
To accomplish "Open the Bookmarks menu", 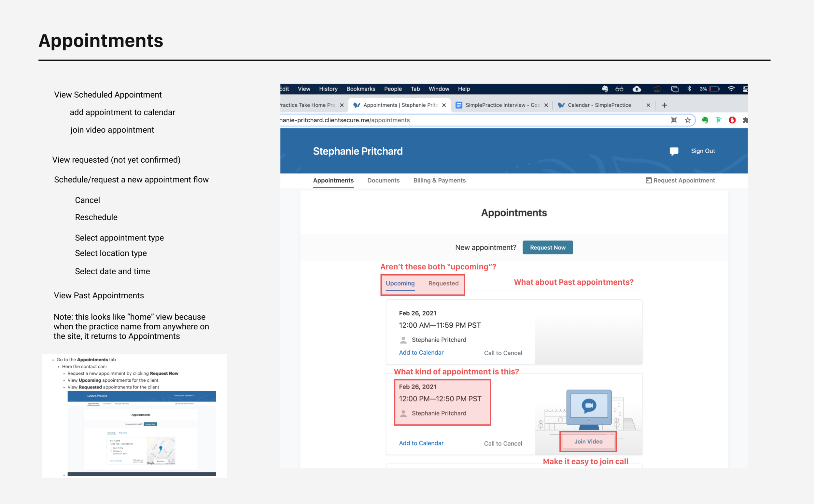I will 361,89.
